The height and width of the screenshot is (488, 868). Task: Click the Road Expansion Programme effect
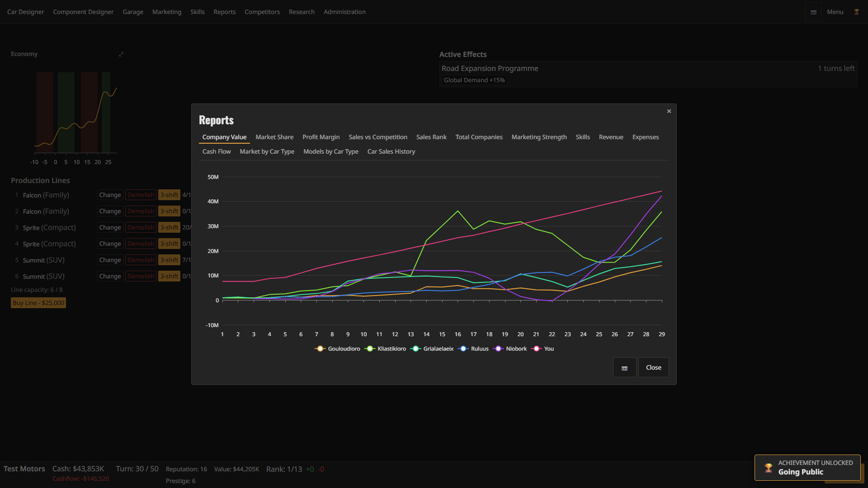point(648,74)
